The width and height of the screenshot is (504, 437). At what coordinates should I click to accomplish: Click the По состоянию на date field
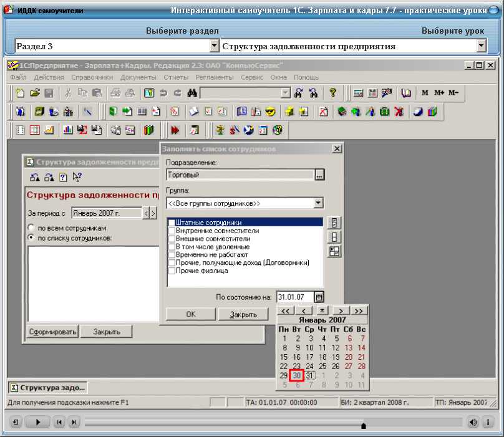tap(295, 297)
